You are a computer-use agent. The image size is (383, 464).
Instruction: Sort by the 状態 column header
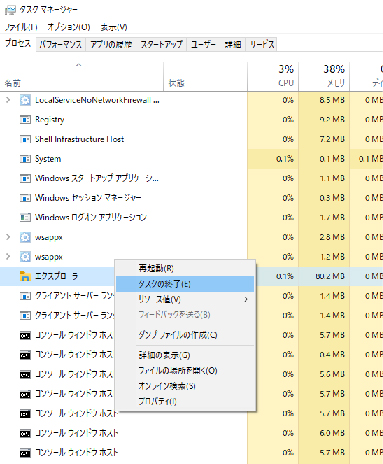click(x=205, y=77)
